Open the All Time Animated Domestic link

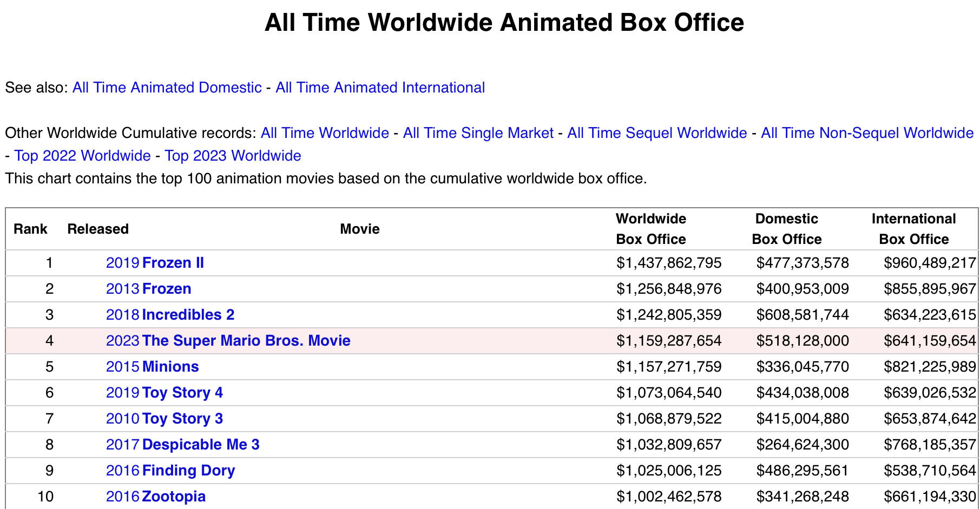coord(167,88)
